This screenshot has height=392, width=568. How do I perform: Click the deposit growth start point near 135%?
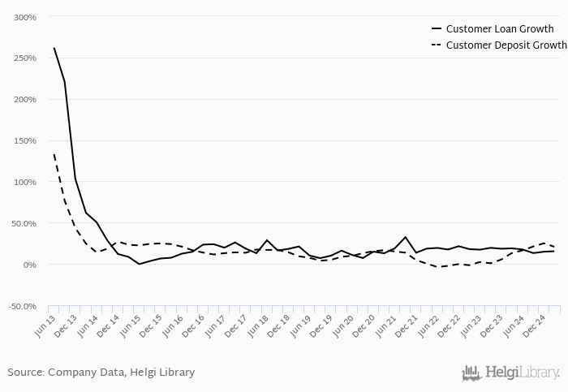pyautogui.click(x=54, y=154)
